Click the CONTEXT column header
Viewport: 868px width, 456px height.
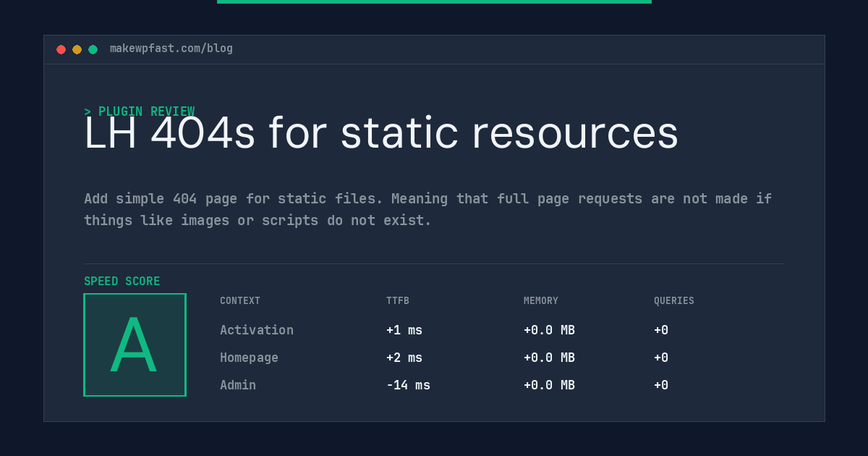(x=240, y=301)
